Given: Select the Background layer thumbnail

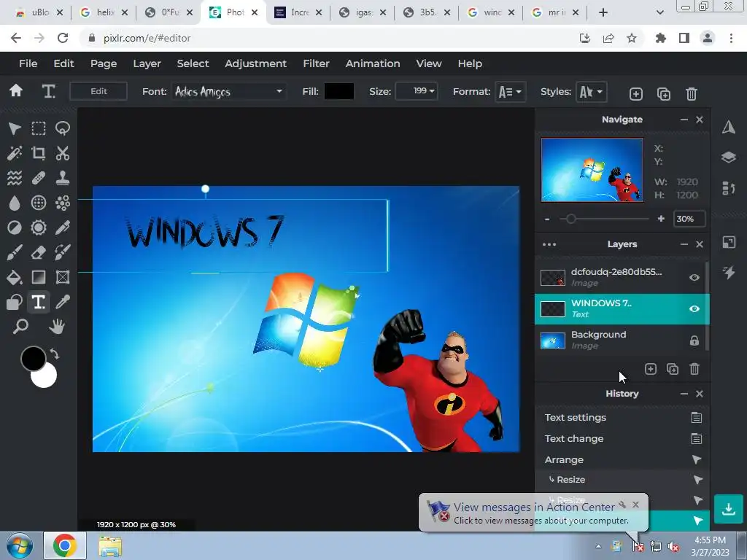Looking at the screenshot, I should 553,340.
